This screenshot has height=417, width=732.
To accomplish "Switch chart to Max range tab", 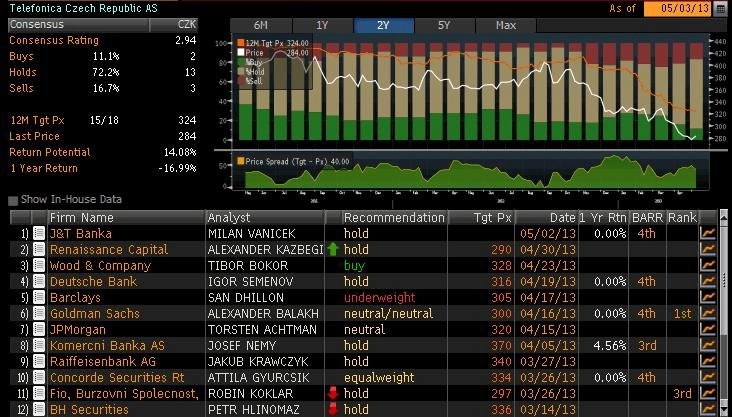I will click(x=506, y=25).
